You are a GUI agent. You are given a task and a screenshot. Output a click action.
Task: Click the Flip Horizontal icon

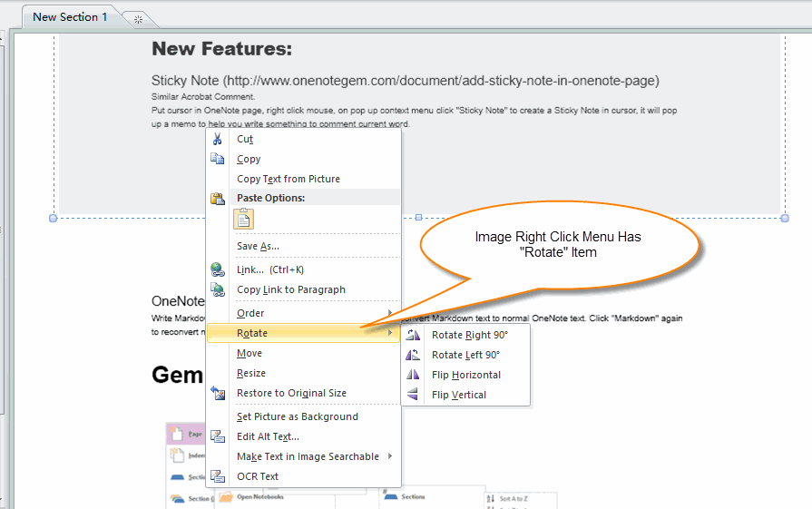[413, 375]
